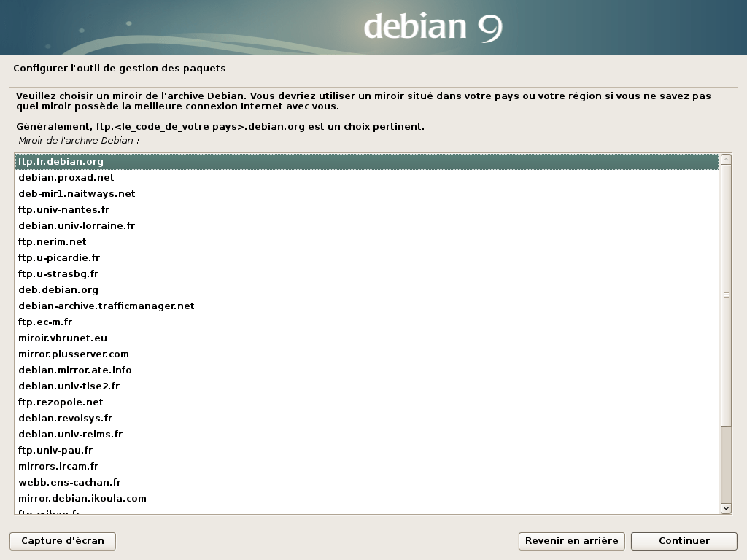747x560 pixels.
Task: Pick ftp.rezopole.net mirror
Action: click(x=366, y=402)
